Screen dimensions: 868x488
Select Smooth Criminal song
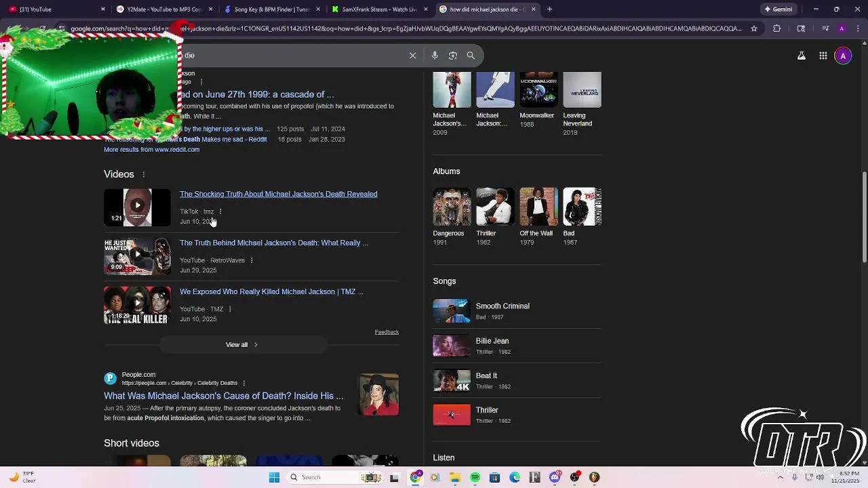517,311
